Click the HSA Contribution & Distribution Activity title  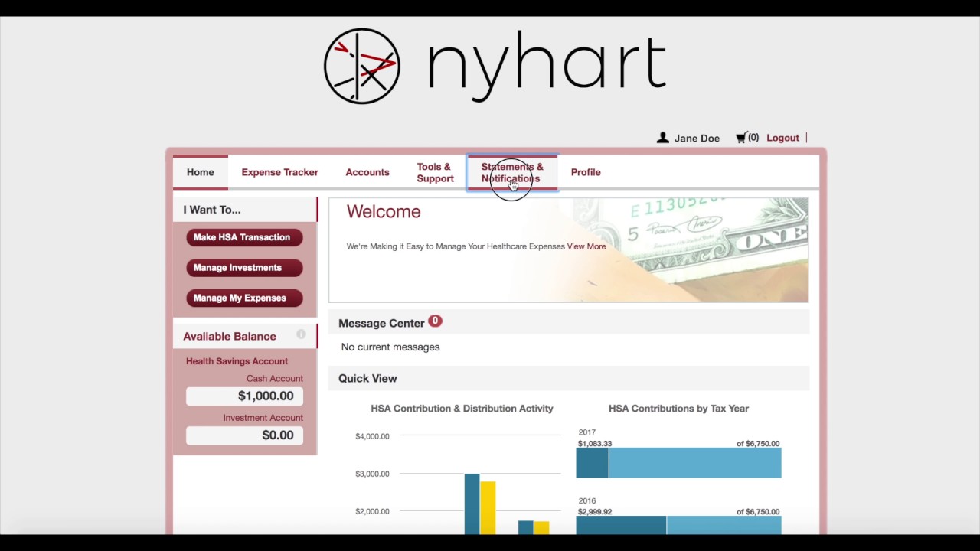pyautogui.click(x=462, y=409)
